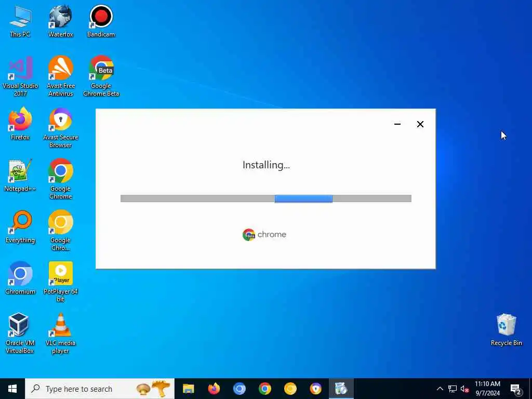This screenshot has height=399, width=532.
Task: Open Firefox from the taskbar
Action: [x=214, y=389]
